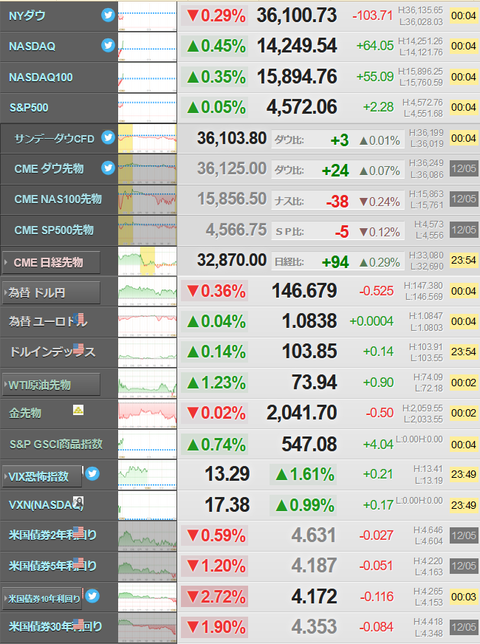Click the -38 ナス比 value
This screenshot has width=480, height=644.
pos(338,201)
